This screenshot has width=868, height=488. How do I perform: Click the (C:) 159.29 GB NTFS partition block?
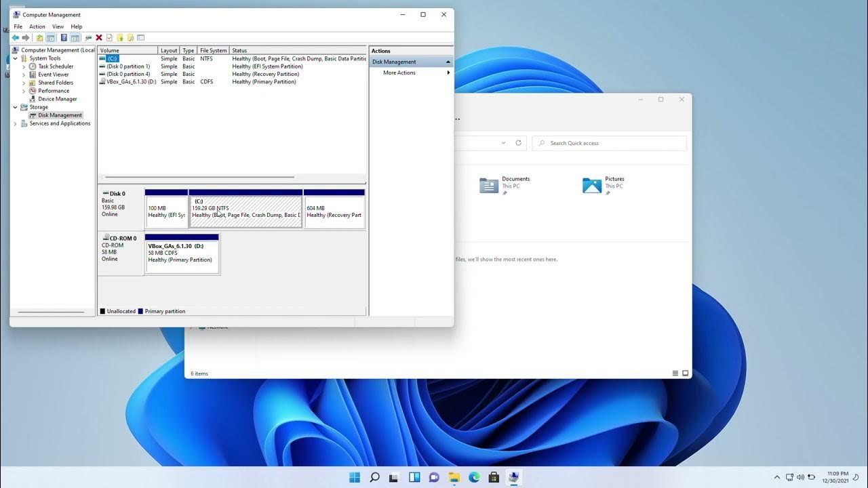click(245, 209)
